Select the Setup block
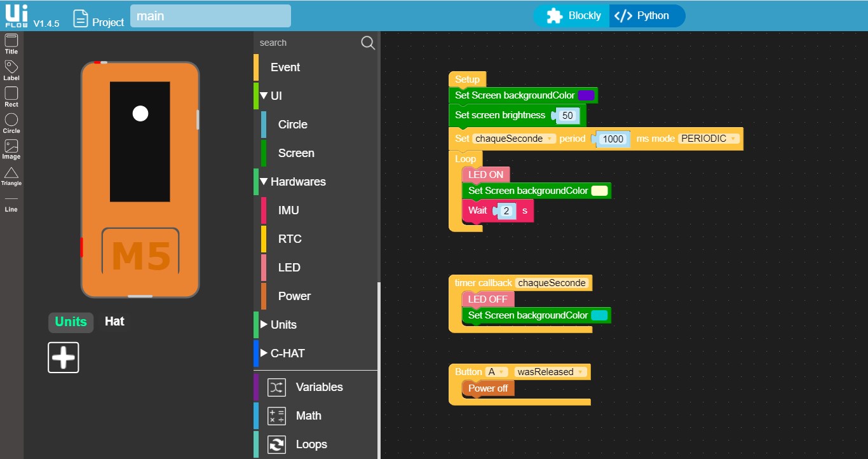The height and width of the screenshot is (459, 868). (467, 79)
